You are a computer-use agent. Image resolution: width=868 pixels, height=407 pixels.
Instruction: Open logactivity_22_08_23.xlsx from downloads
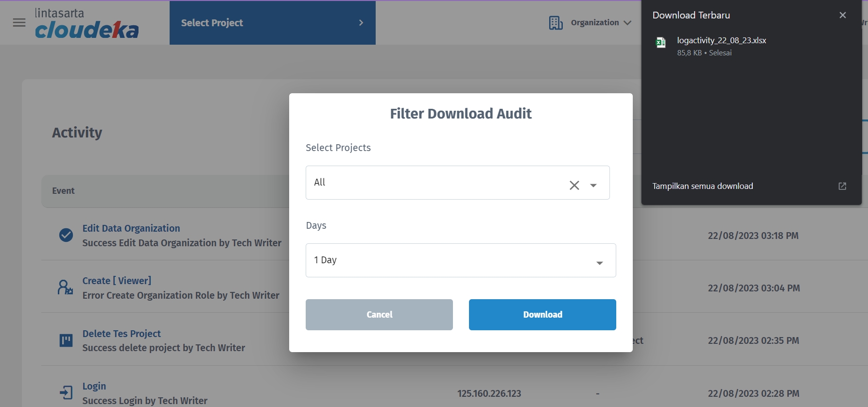(x=721, y=40)
